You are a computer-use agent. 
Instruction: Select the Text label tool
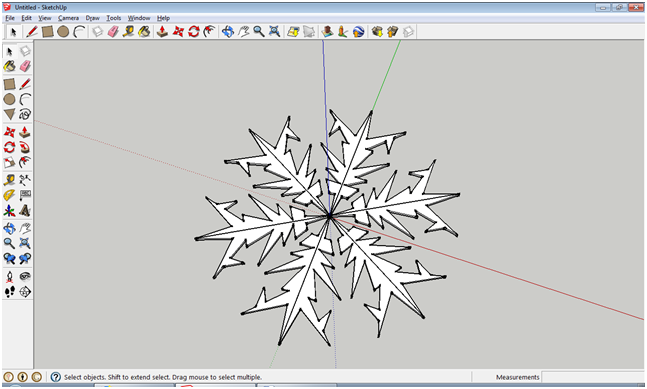[x=25, y=195]
